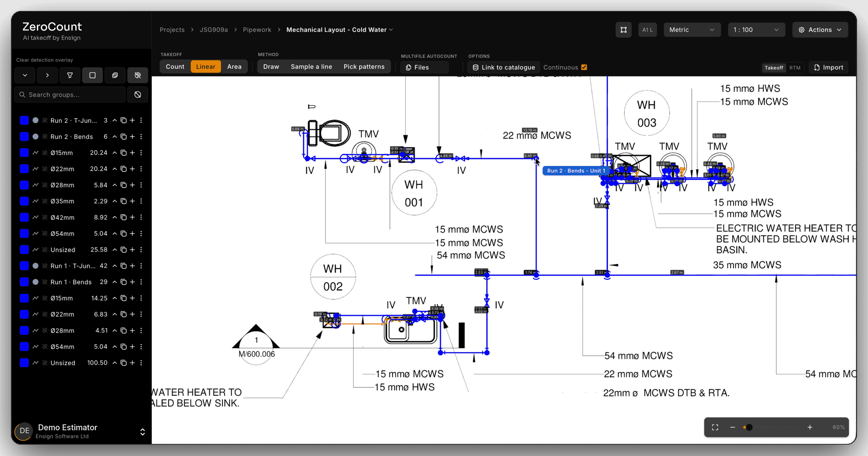This screenshot has width=868, height=456.
Task: Click Link to catalogue button
Action: tap(504, 67)
